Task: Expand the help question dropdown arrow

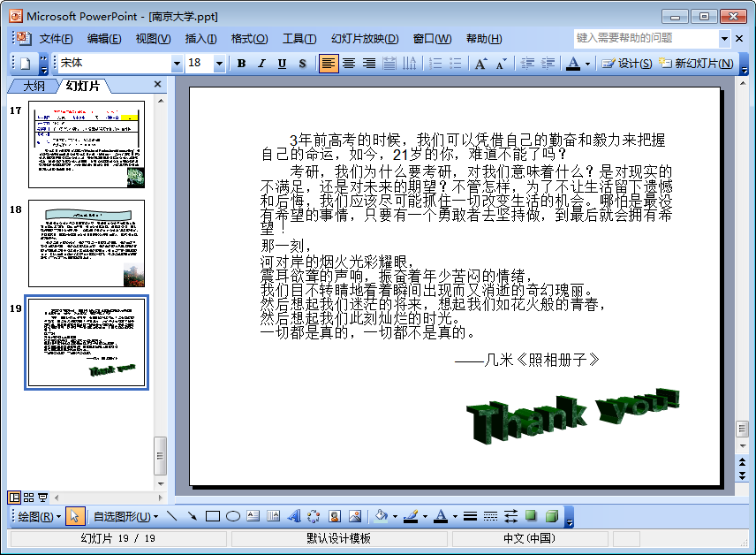Action: click(x=724, y=39)
